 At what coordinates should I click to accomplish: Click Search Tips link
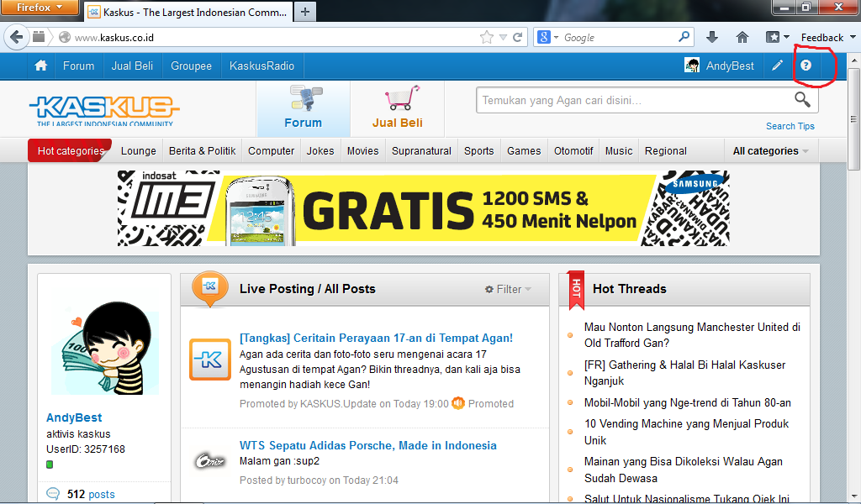(x=790, y=126)
